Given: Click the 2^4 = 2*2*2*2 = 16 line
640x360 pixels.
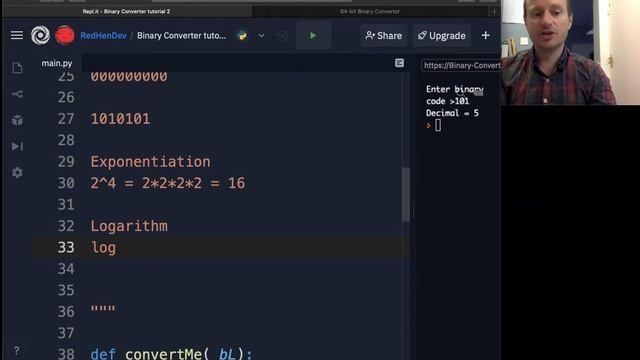Looking at the screenshot, I should [x=168, y=183].
